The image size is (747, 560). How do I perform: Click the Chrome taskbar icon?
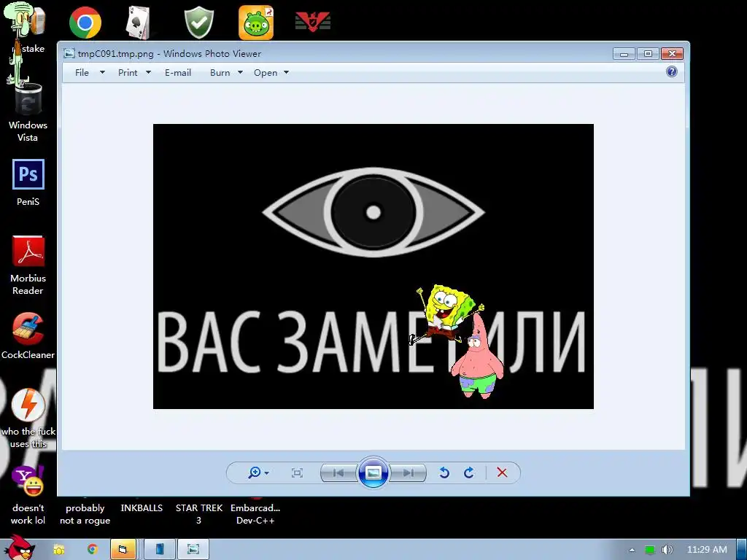tap(93, 550)
